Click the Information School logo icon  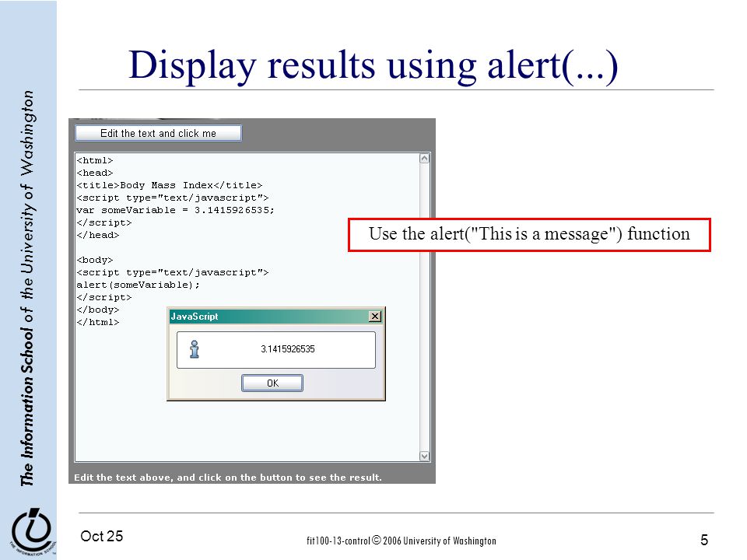tap(31, 531)
